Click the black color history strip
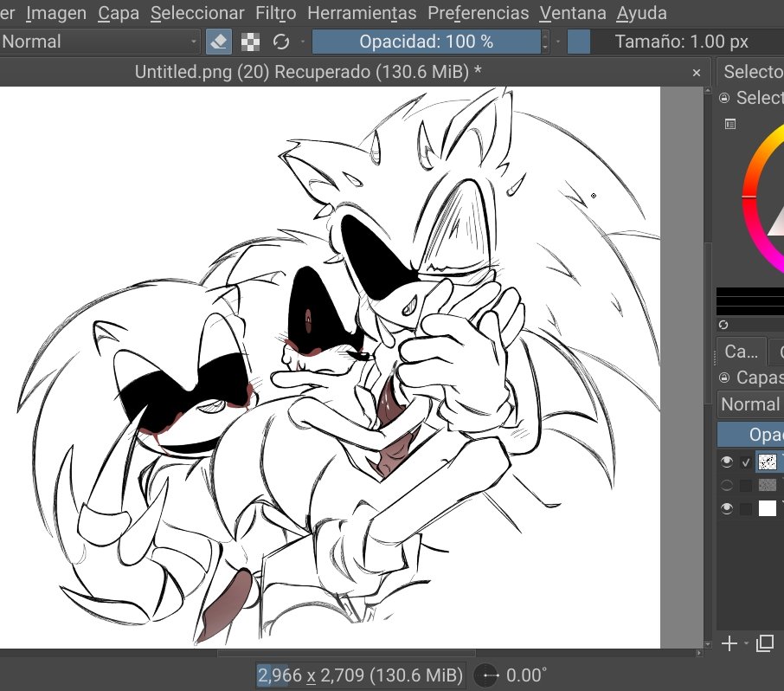784x691 pixels. [750, 300]
